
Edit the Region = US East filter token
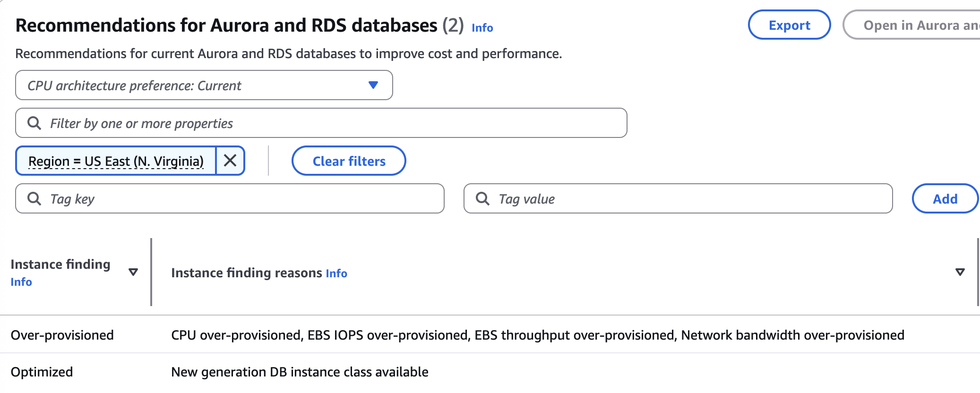point(116,161)
